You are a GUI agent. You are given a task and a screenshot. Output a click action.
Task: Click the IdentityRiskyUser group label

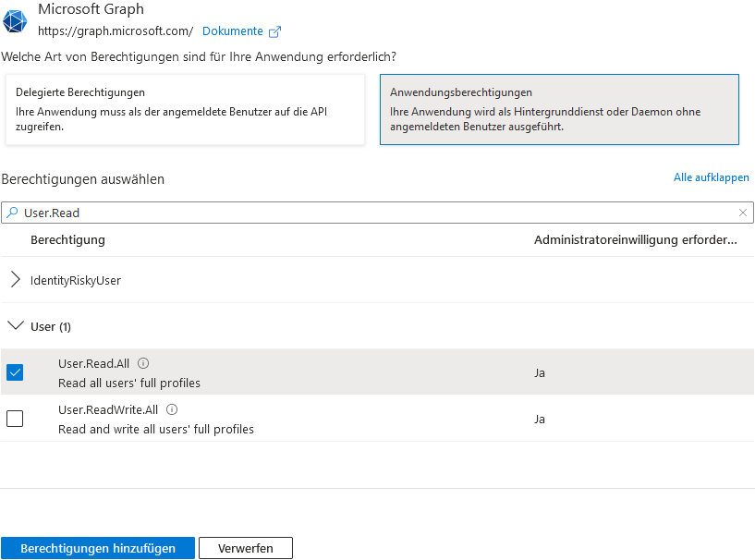[x=76, y=280]
